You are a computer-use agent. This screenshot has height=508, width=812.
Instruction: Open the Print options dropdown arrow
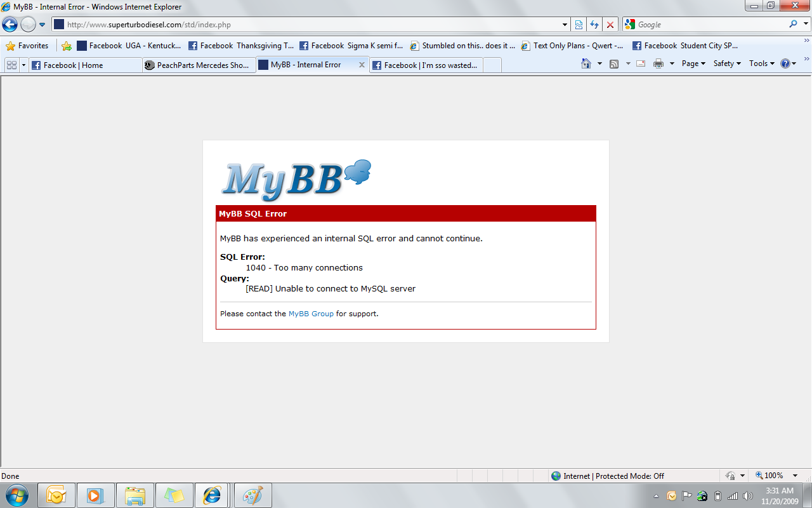click(672, 63)
